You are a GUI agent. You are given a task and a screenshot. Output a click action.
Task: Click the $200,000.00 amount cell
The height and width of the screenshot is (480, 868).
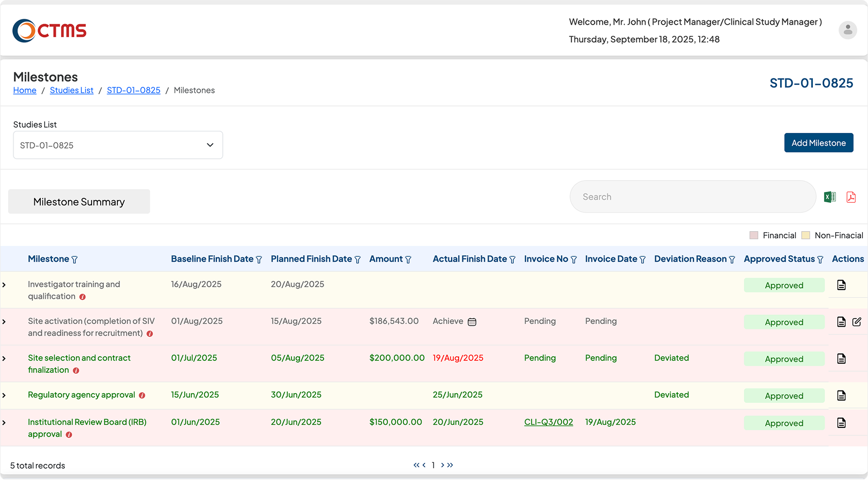click(x=397, y=358)
